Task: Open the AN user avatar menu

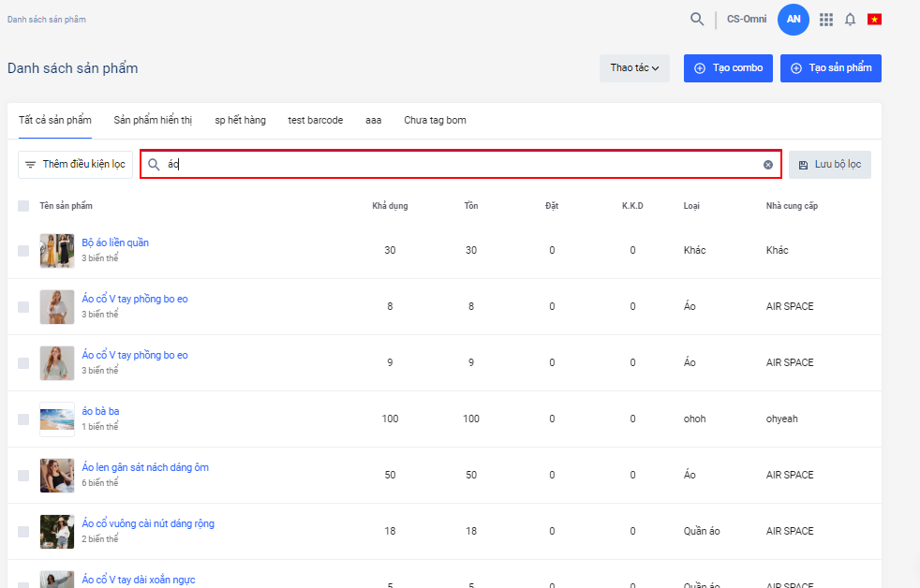Action: [794, 19]
